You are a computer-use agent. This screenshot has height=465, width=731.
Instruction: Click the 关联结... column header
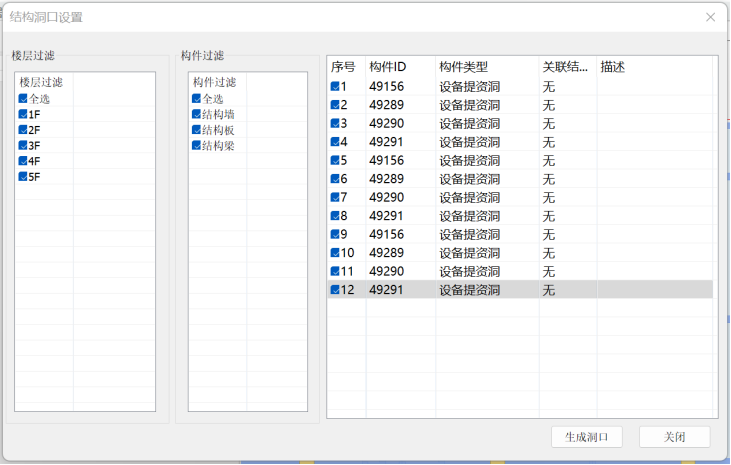568,67
